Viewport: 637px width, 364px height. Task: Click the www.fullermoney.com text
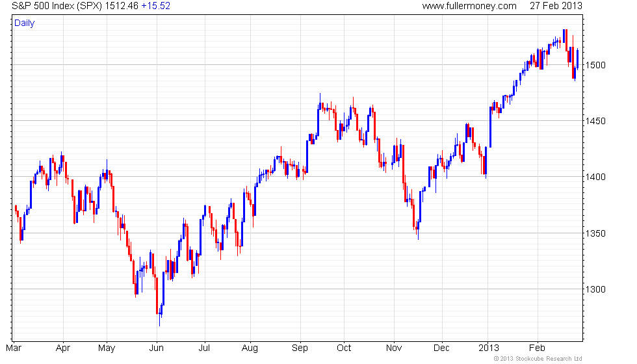tap(469, 6)
